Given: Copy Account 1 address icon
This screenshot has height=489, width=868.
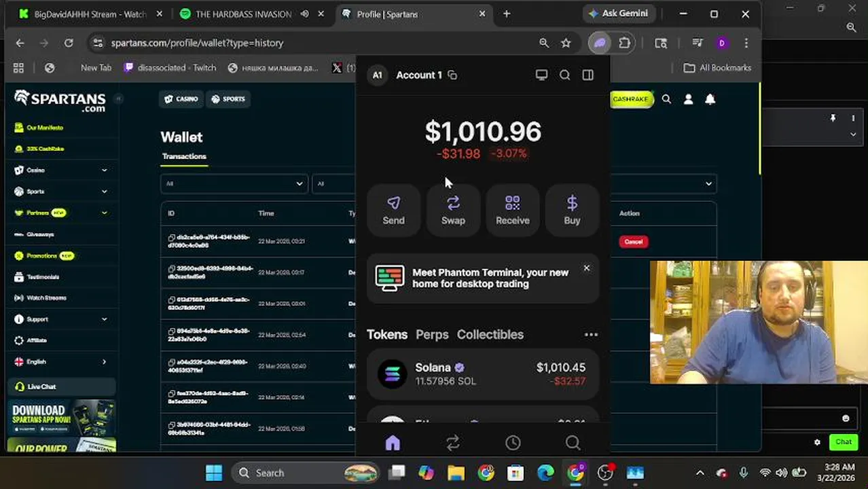Looking at the screenshot, I should click(x=452, y=75).
